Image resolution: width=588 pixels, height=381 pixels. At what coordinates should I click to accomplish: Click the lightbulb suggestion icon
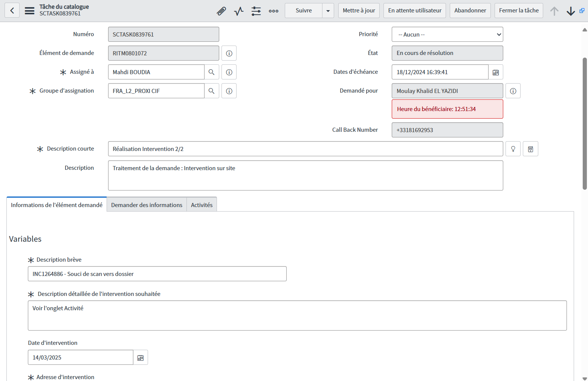(x=513, y=149)
